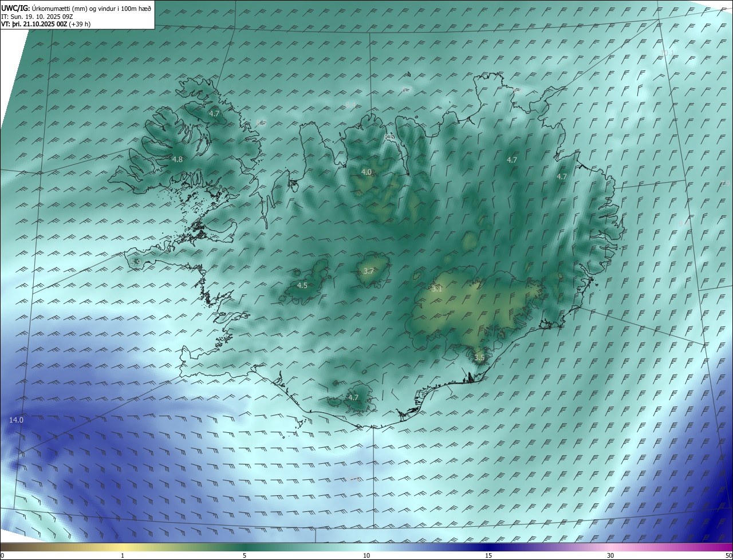Screen dimensions: 733x560
Task: Select the colorbar tick label 15
Action: tap(488, 555)
